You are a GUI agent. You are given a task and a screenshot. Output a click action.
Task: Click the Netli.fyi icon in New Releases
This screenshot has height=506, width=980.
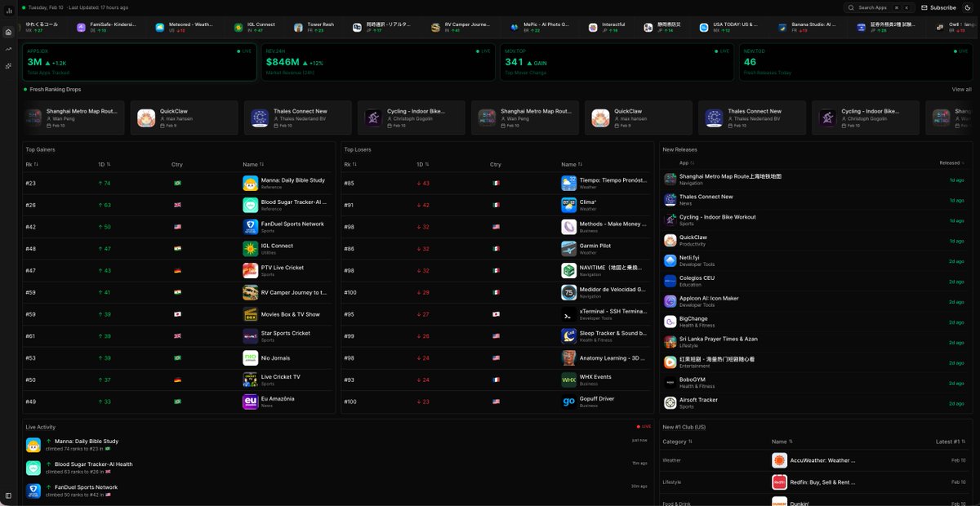click(x=670, y=261)
